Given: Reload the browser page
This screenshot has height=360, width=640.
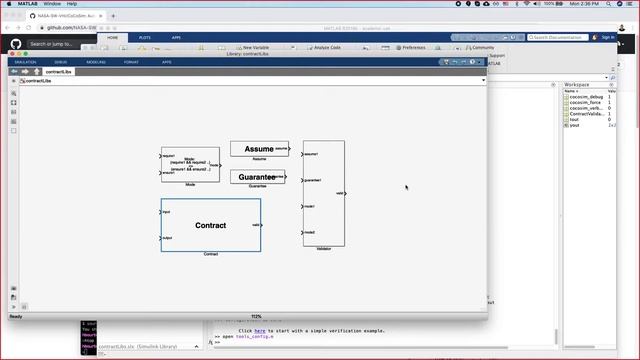Looking at the screenshot, I should 29,28.
